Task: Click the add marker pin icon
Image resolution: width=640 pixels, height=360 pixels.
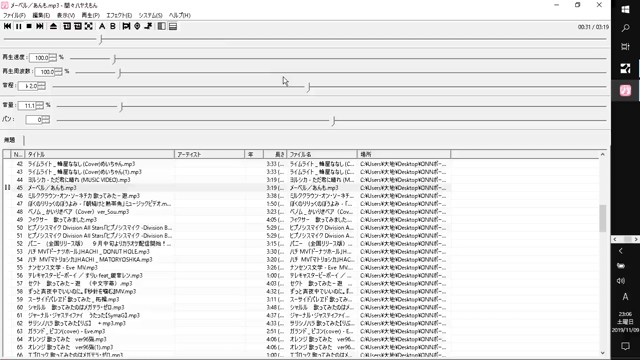Action: pyautogui.click(x=137, y=26)
